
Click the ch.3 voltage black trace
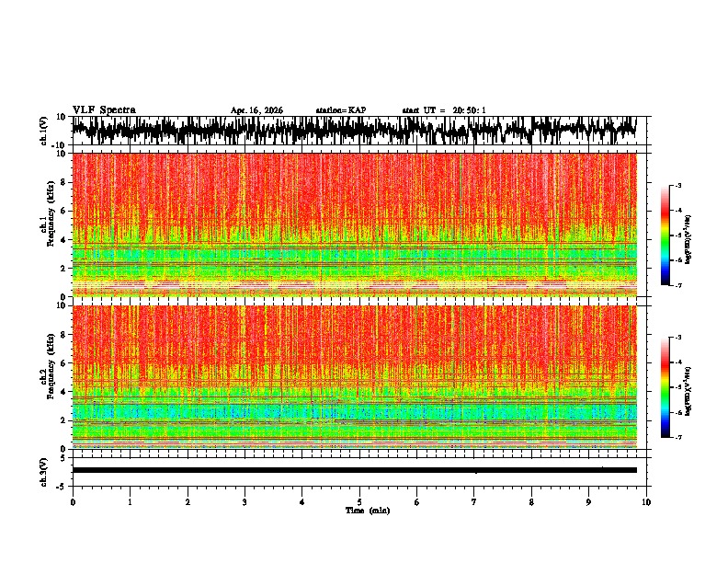pyautogui.click(x=354, y=470)
